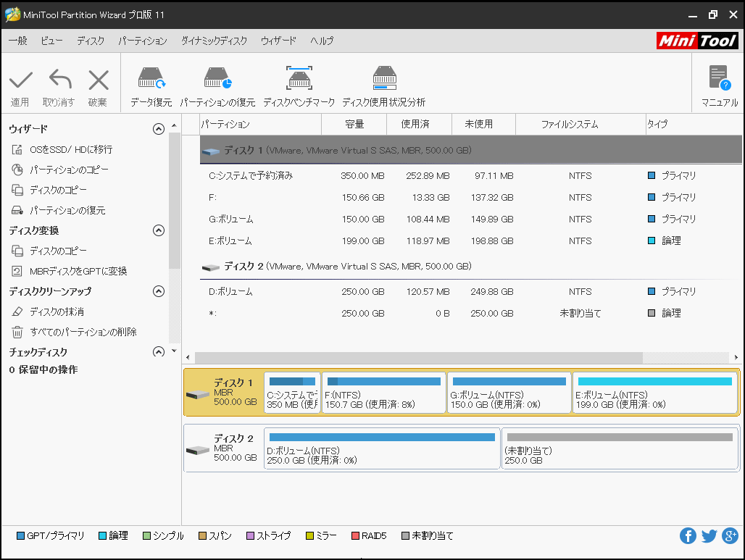The width and height of the screenshot is (745, 560).
Task: Click the 取り消す undo arrow icon
Action: click(x=59, y=80)
